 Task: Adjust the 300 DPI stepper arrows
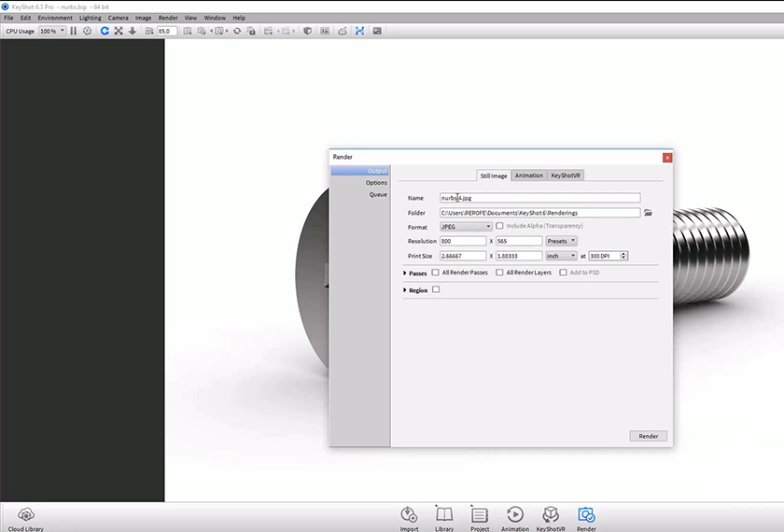tap(623, 256)
